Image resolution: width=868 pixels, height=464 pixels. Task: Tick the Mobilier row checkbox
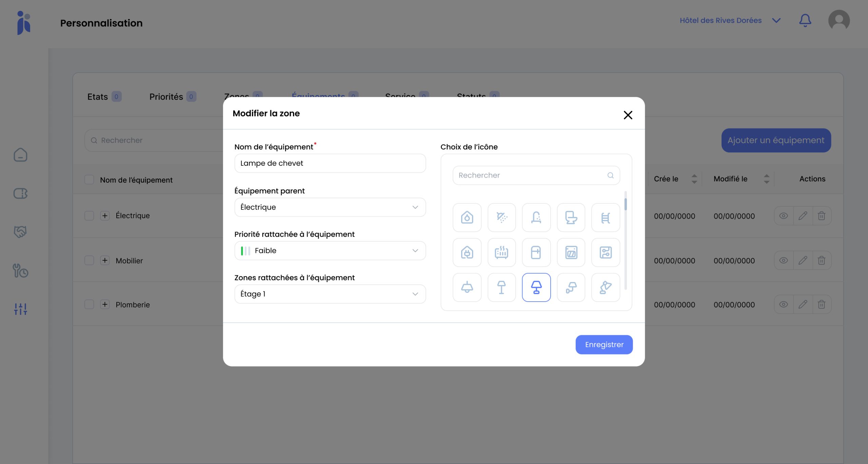point(89,261)
